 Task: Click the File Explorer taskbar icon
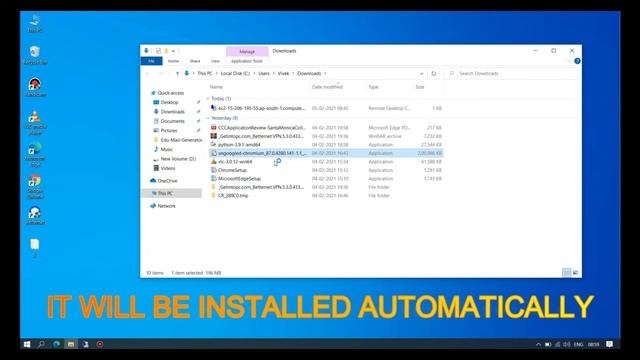(x=71, y=344)
